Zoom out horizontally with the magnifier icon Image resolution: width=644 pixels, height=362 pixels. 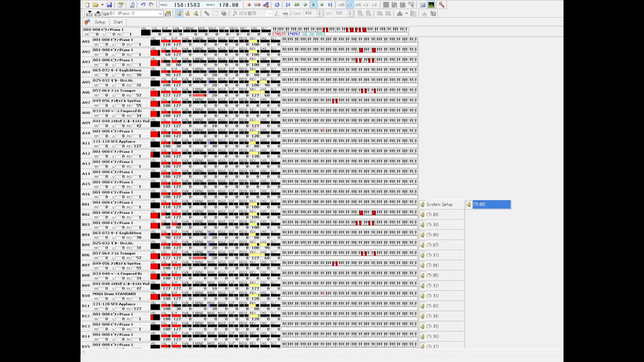(x=369, y=13)
